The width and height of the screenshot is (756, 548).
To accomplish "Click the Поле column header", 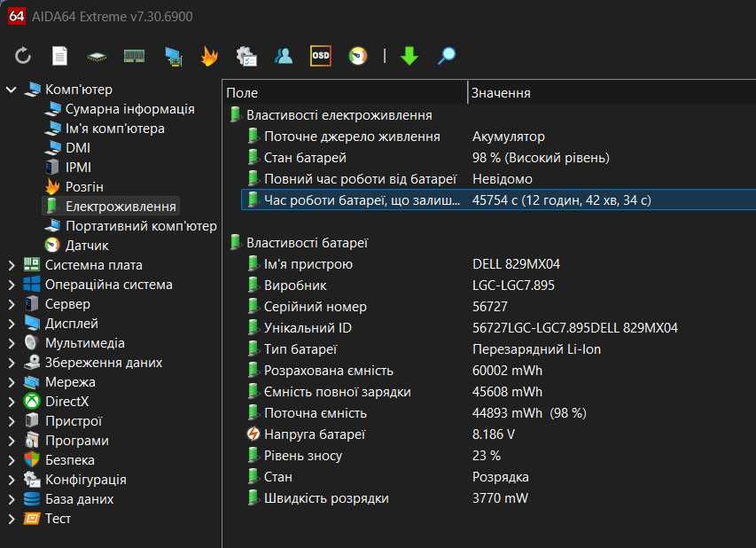I will pyautogui.click(x=346, y=92).
